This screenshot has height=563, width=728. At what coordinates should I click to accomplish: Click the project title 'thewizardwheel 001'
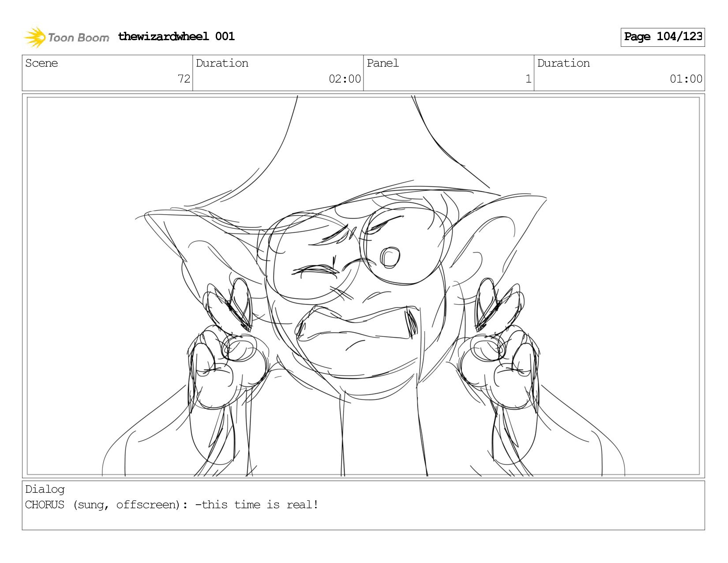click(176, 36)
